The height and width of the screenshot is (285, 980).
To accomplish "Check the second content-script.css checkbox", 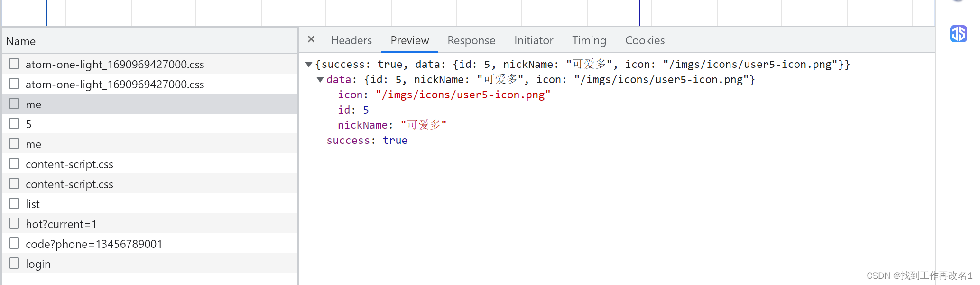I will click(15, 183).
